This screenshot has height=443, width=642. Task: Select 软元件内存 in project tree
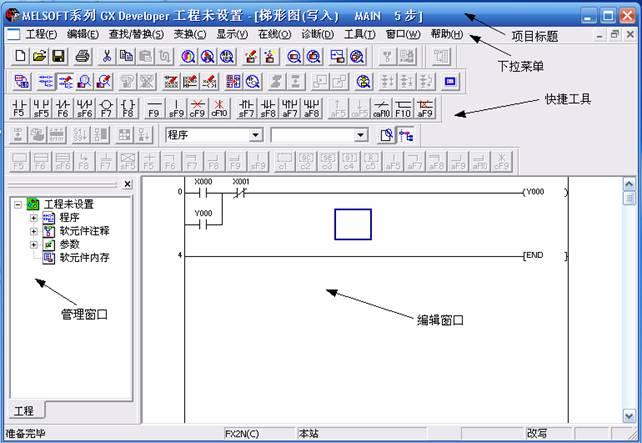84,258
